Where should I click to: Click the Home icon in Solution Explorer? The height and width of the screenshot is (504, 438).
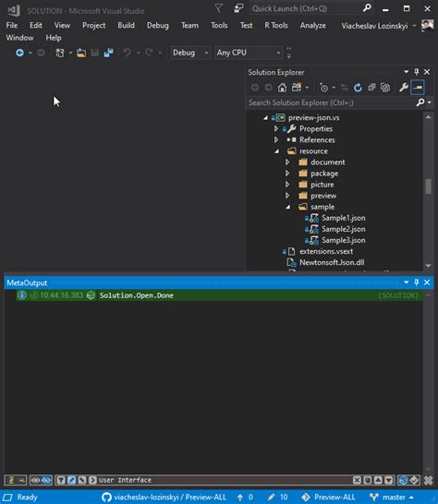[x=282, y=88]
